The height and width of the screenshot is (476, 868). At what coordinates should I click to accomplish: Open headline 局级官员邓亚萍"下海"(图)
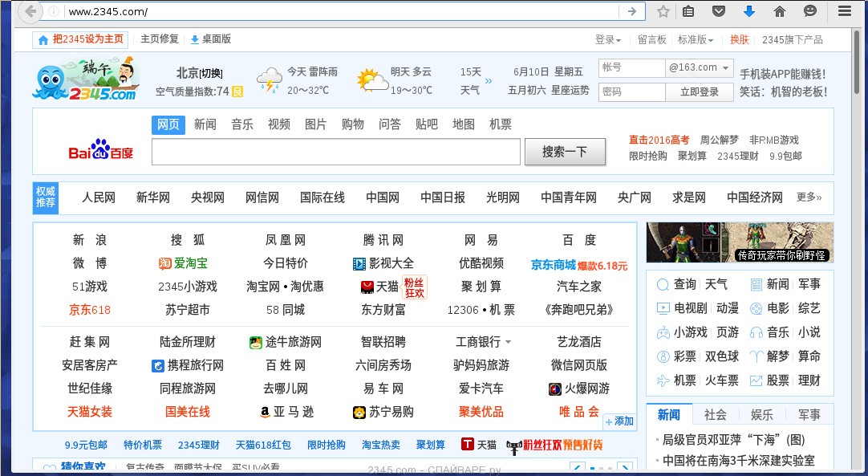(734, 440)
